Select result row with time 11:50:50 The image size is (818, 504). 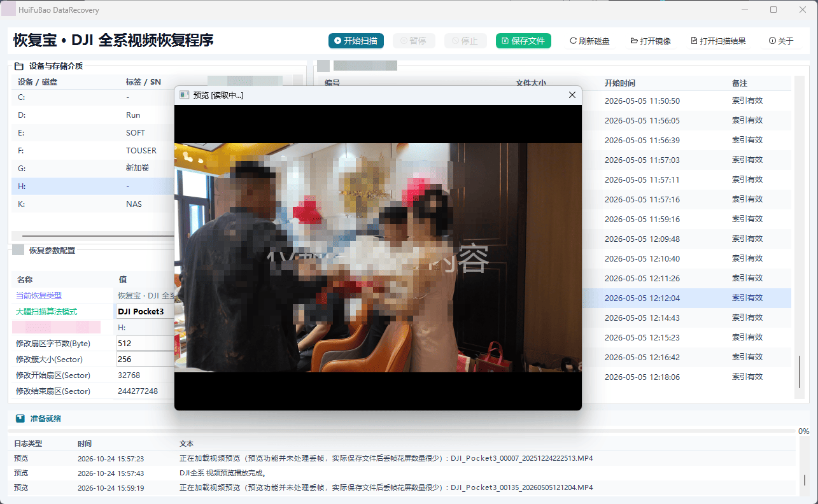pyautogui.click(x=686, y=101)
